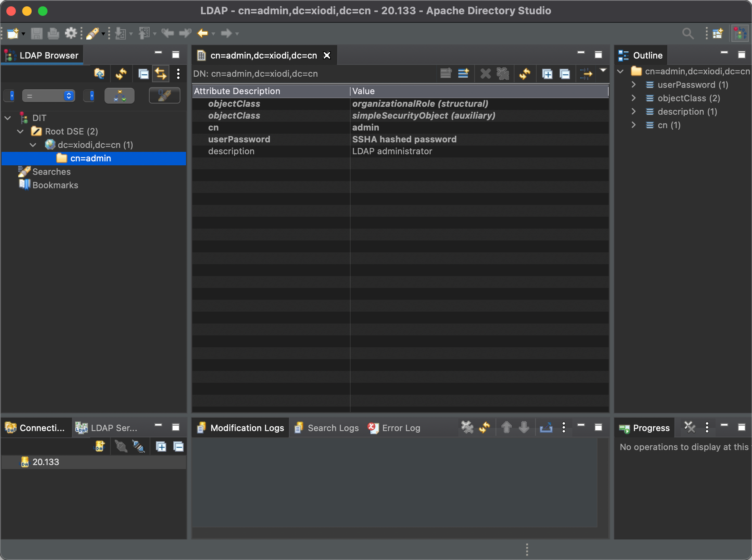This screenshot has width=752, height=560.
Task: Expand all in Connections panel
Action: (161, 446)
